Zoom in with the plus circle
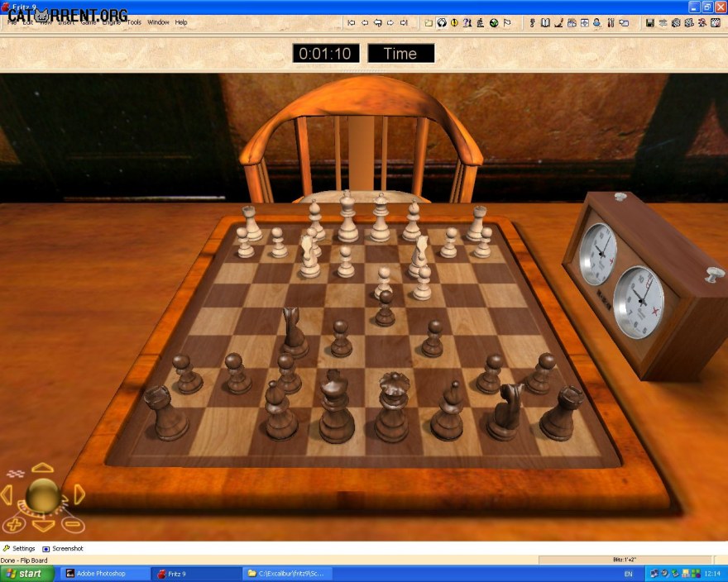Viewport: 728px width, 582px height. 14,525
